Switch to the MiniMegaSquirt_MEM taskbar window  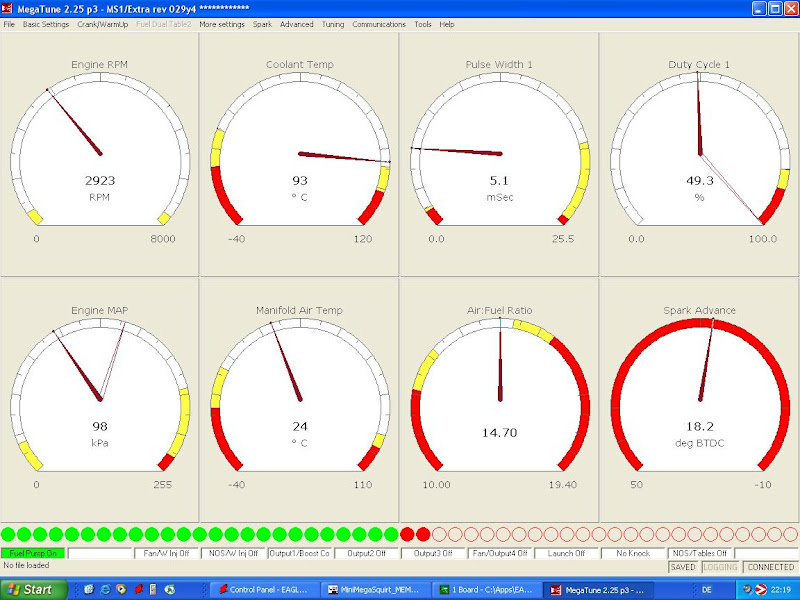[x=376, y=590]
